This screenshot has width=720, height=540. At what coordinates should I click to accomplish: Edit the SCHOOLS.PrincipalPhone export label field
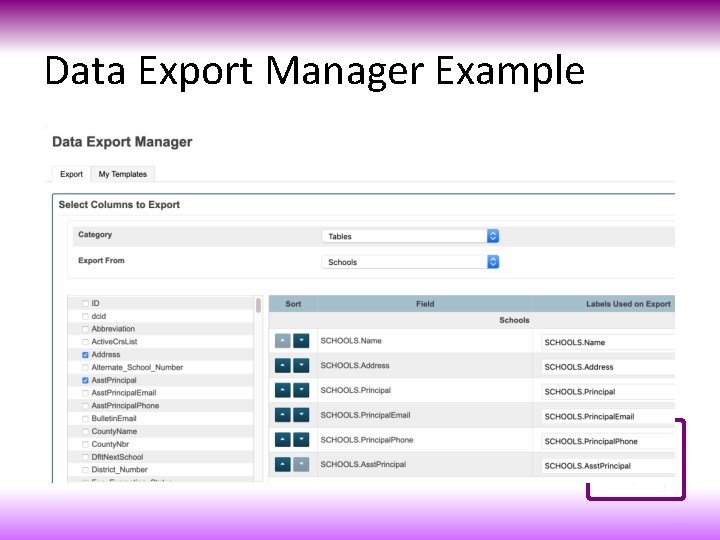point(608,441)
